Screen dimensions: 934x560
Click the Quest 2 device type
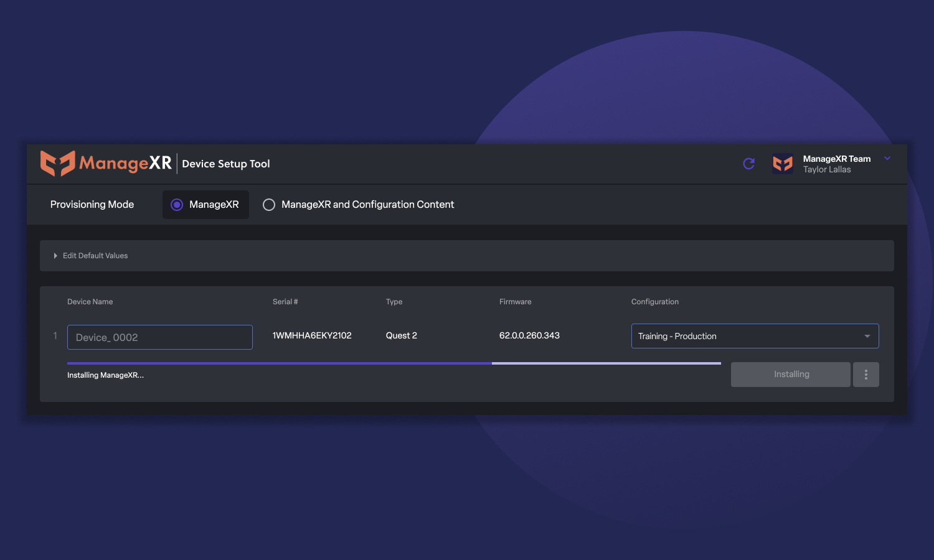[x=402, y=335]
